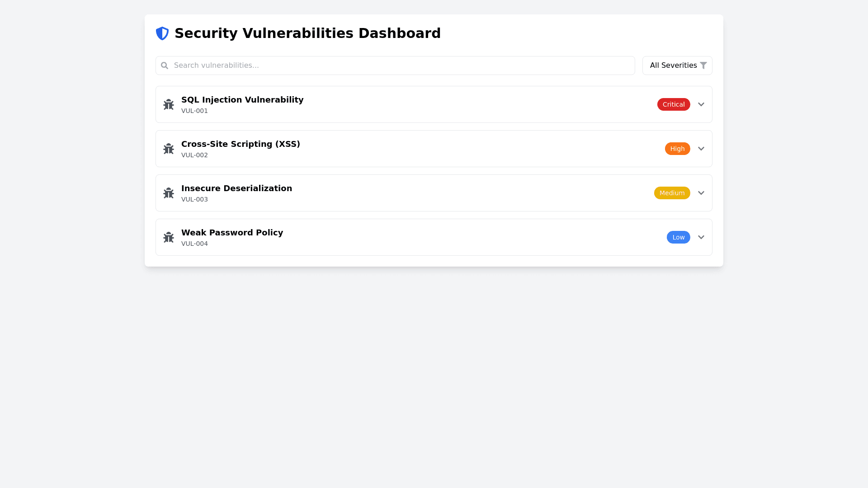Click the blue shield logo icon
The height and width of the screenshot is (488, 868).
[x=162, y=33]
